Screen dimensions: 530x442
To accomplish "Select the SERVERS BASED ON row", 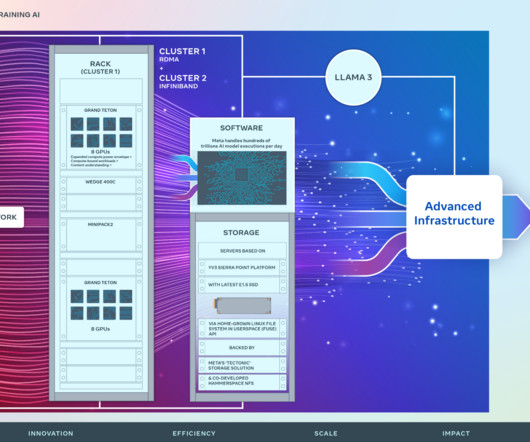I will click(242, 251).
